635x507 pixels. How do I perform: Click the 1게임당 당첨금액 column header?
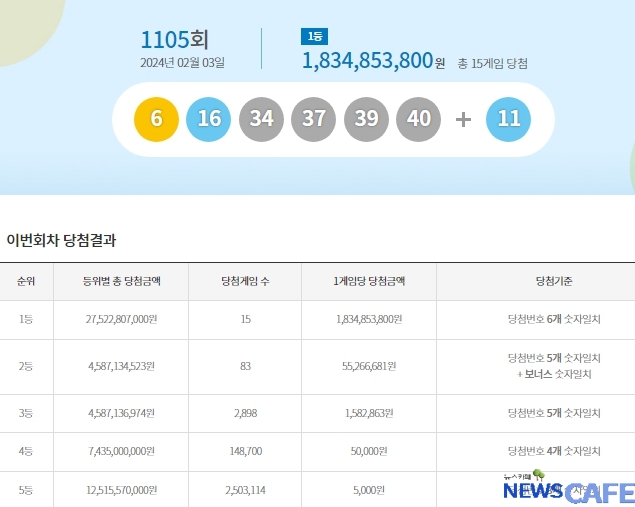[x=368, y=282]
